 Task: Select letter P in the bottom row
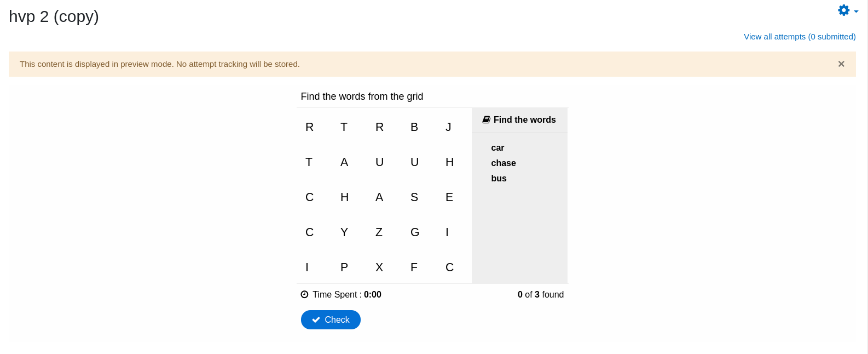coord(344,267)
